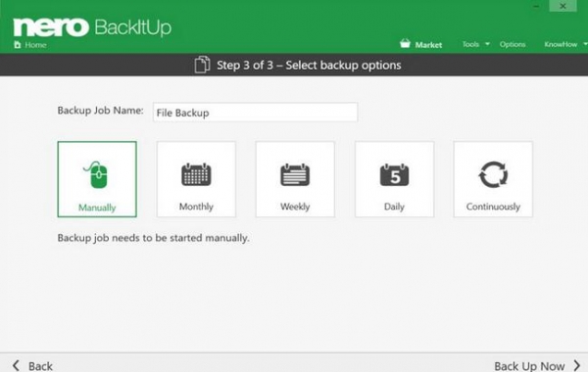Viewport: 588px width, 372px height.
Task: Click the right chevron after Back Up Now
Action: tap(577, 366)
